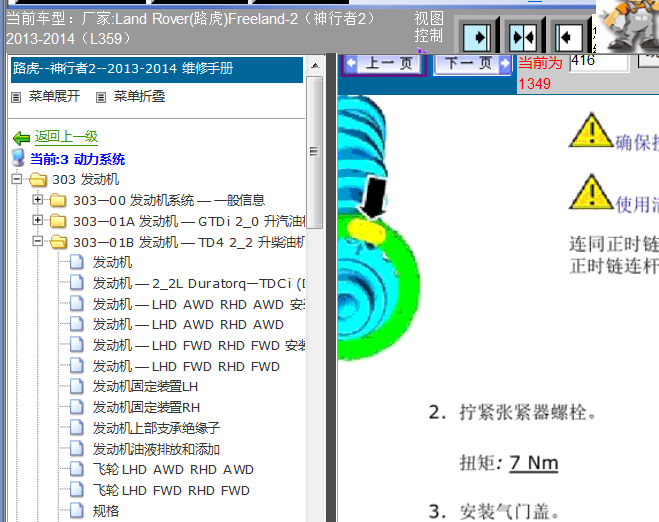
Task: Click the current-section computer icon
Action: click(x=18, y=158)
